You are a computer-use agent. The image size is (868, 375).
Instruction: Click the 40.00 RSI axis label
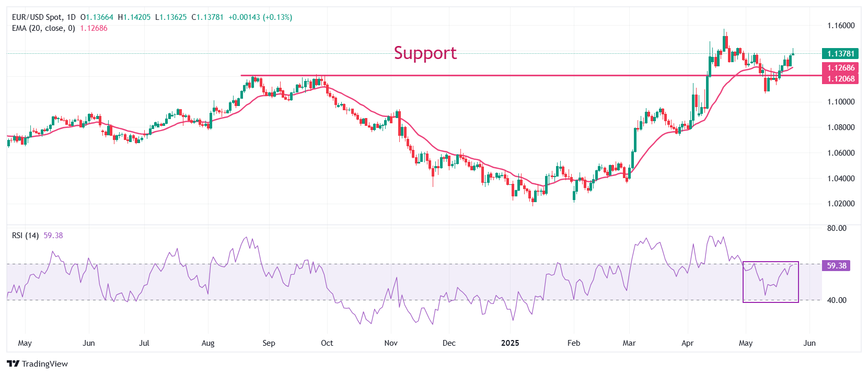click(x=837, y=300)
